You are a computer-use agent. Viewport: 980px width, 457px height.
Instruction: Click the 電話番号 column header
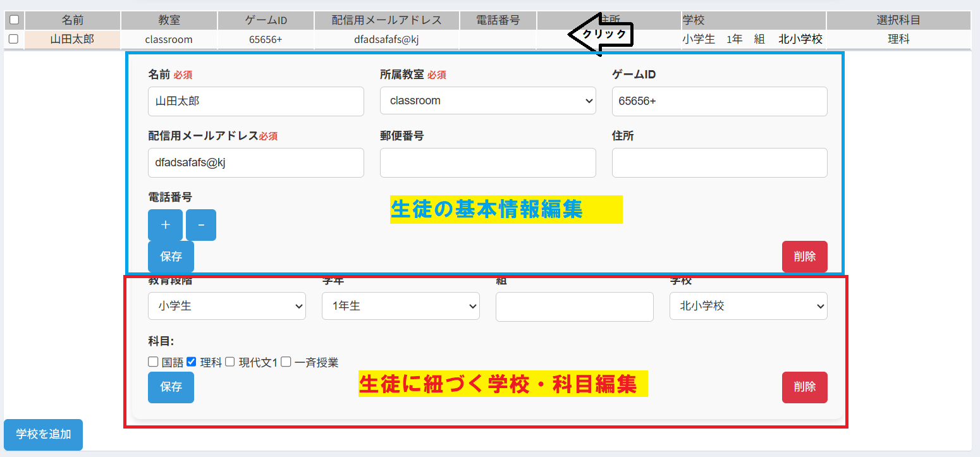click(x=498, y=20)
